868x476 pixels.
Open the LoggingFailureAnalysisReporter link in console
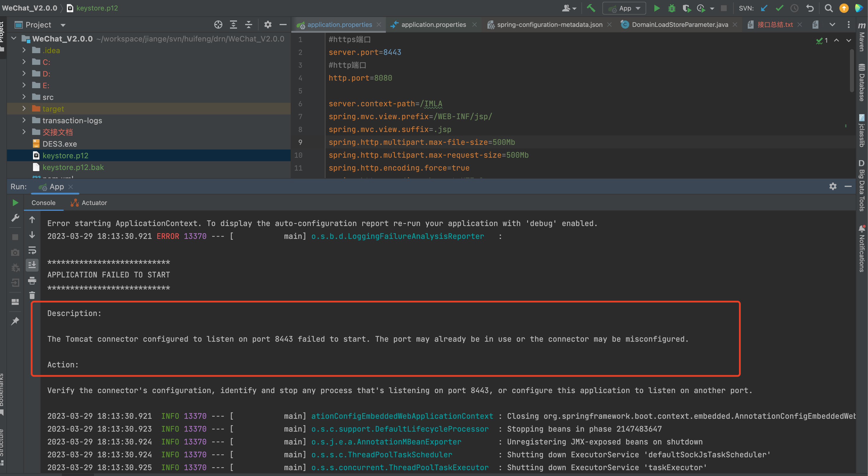point(397,236)
